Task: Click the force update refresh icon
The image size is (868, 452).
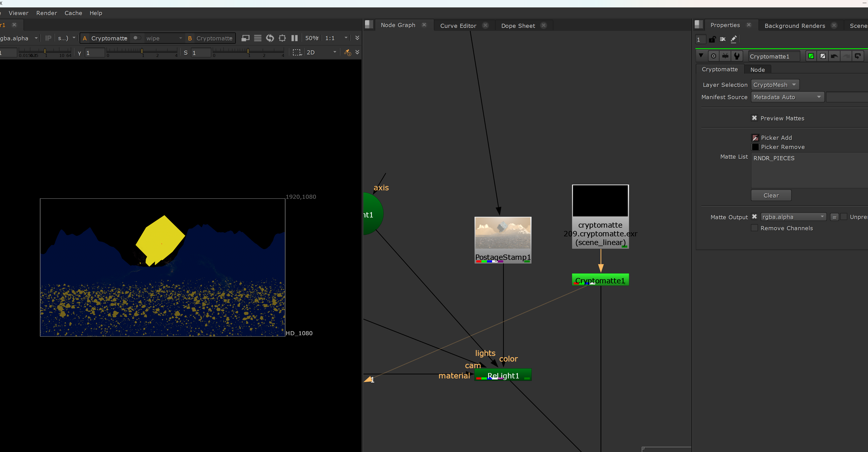Action: point(270,38)
